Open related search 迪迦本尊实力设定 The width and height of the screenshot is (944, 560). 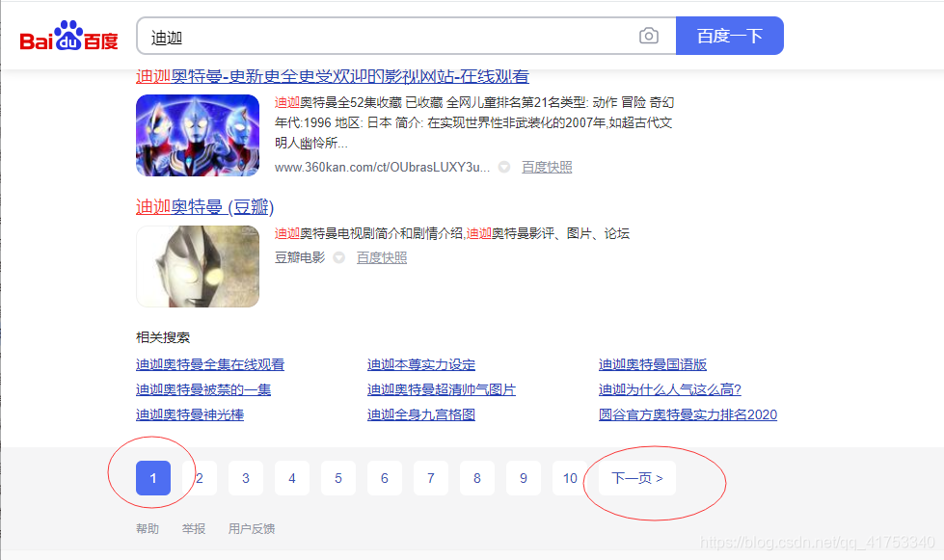point(421,364)
